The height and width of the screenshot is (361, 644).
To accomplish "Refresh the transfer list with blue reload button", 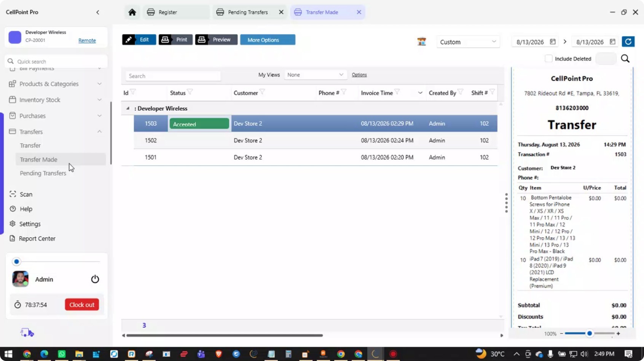I will click(x=628, y=42).
